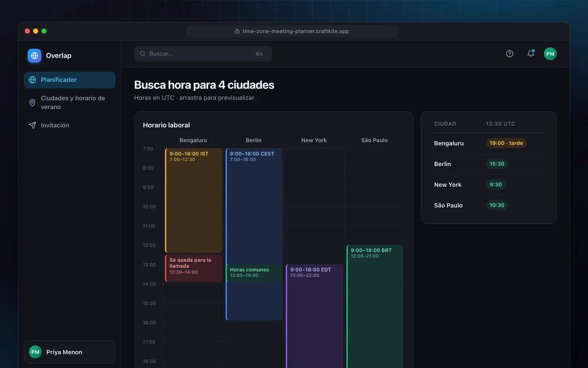
Task: Open the notifications bell
Action: click(x=531, y=53)
